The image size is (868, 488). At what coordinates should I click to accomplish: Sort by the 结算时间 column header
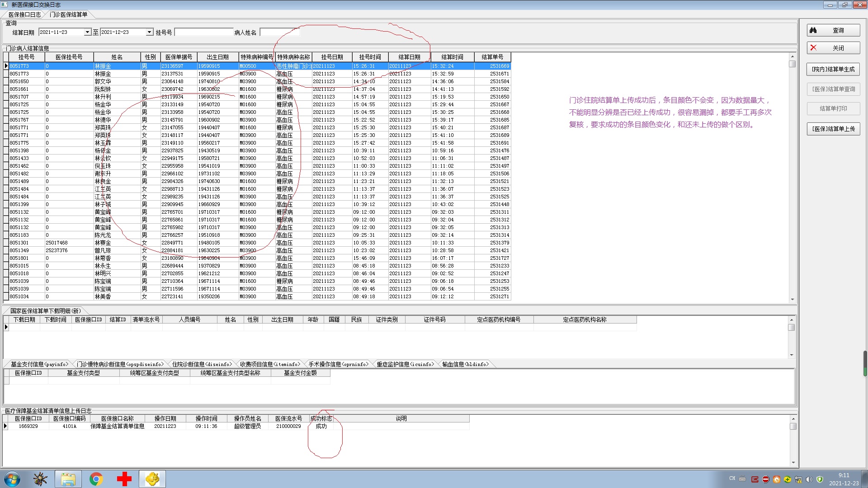point(452,57)
